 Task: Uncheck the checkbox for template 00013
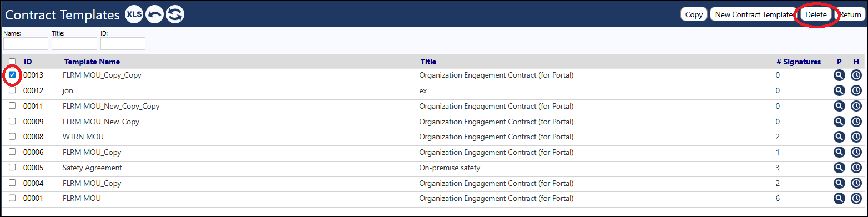pos(12,74)
